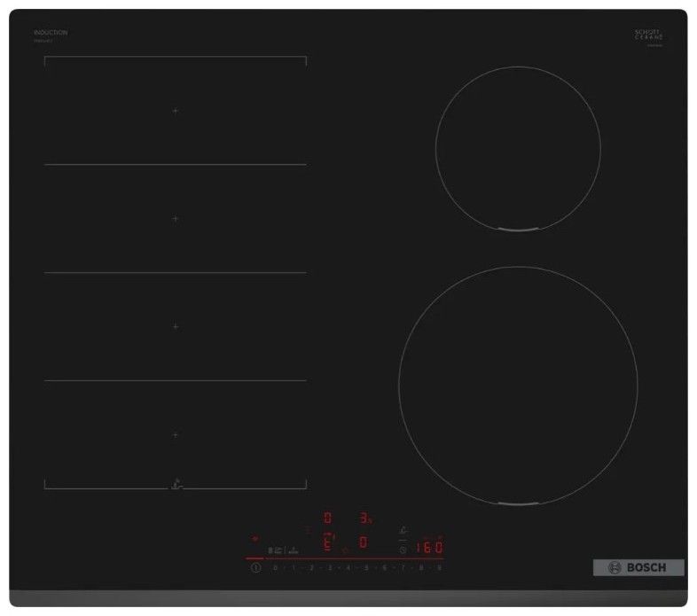The image size is (697, 616).
Task: Tap the cross marker in the second flex segment
Action: (x=176, y=218)
